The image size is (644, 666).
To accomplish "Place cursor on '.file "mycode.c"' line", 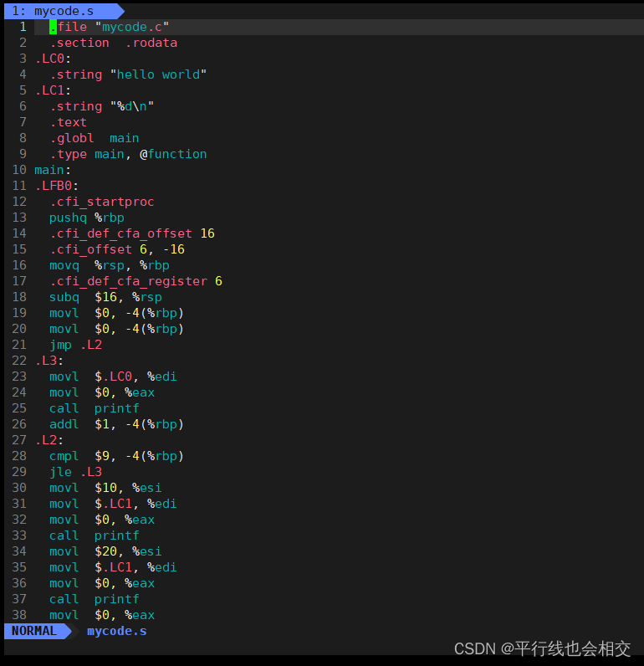I will click(109, 27).
